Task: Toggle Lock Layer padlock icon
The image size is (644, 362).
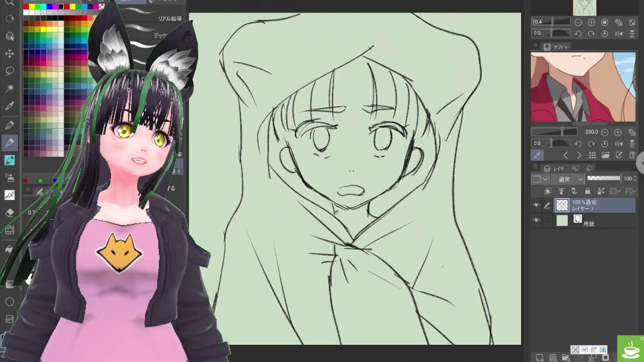Action: pyautogui.click(x=587, y=191)
